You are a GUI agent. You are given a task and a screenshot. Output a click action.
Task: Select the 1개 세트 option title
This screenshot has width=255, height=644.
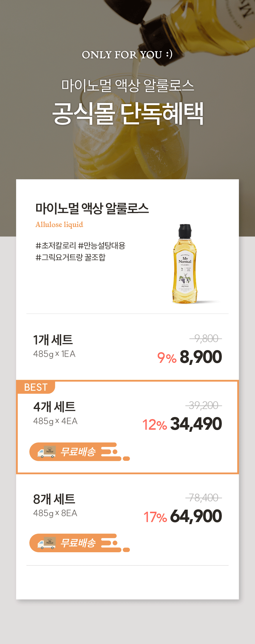53,340
